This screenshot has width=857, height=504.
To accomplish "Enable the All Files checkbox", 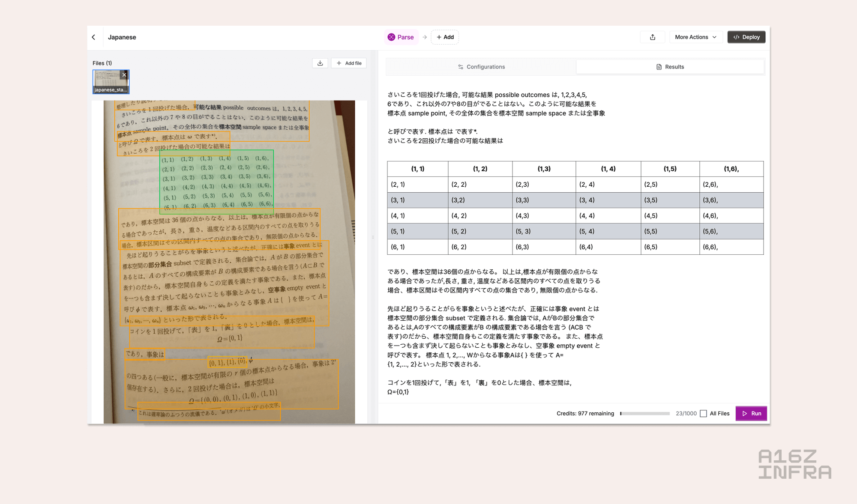I will pyautogui.click(x=703, y=413).
